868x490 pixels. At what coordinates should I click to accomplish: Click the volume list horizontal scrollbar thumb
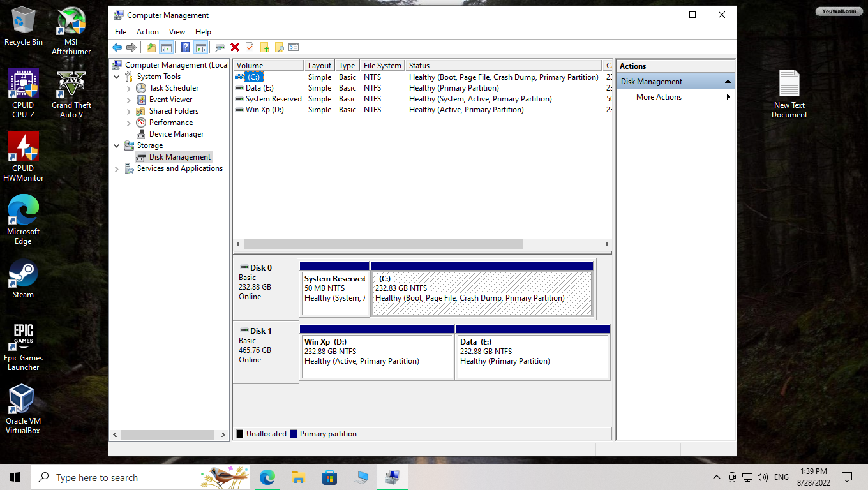(383, 244)
